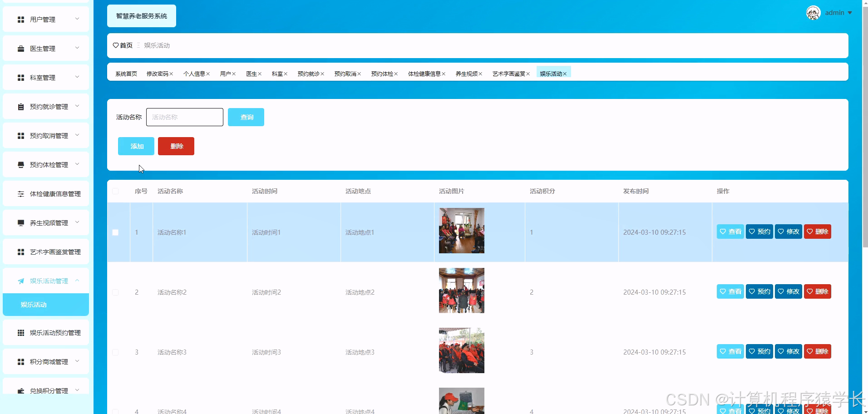This screenshot has width=868, height=414.
Task: Switch to the 预约就诊 tab
Action: tap(308, 74)
